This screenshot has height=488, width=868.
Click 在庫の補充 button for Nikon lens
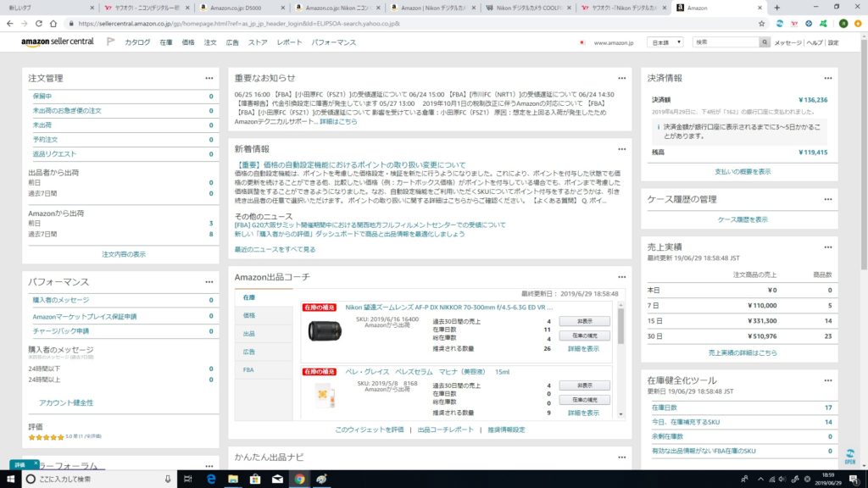point(585,335)
